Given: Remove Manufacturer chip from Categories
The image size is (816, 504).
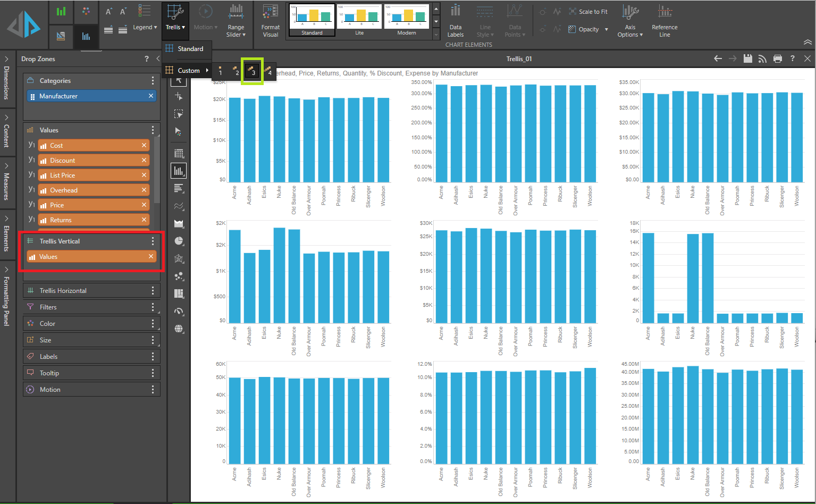Looking at the screenshot, I should (x=151, y=96).
